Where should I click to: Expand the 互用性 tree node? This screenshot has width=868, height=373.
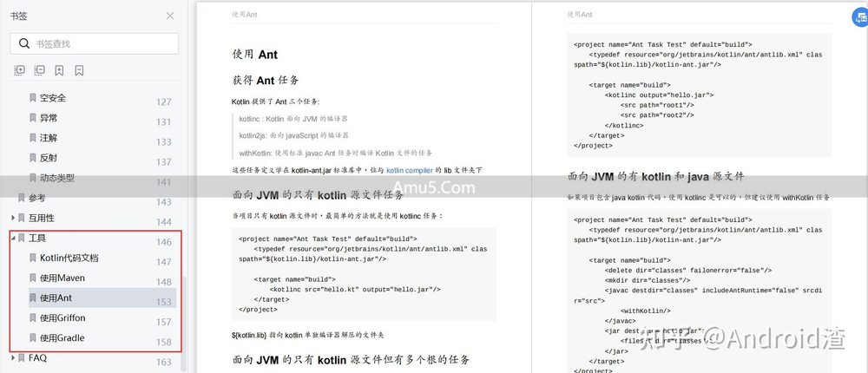click(13, 218)
